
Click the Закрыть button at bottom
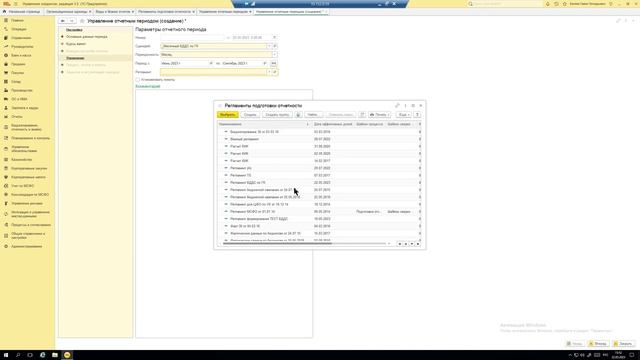coord(623,344)
